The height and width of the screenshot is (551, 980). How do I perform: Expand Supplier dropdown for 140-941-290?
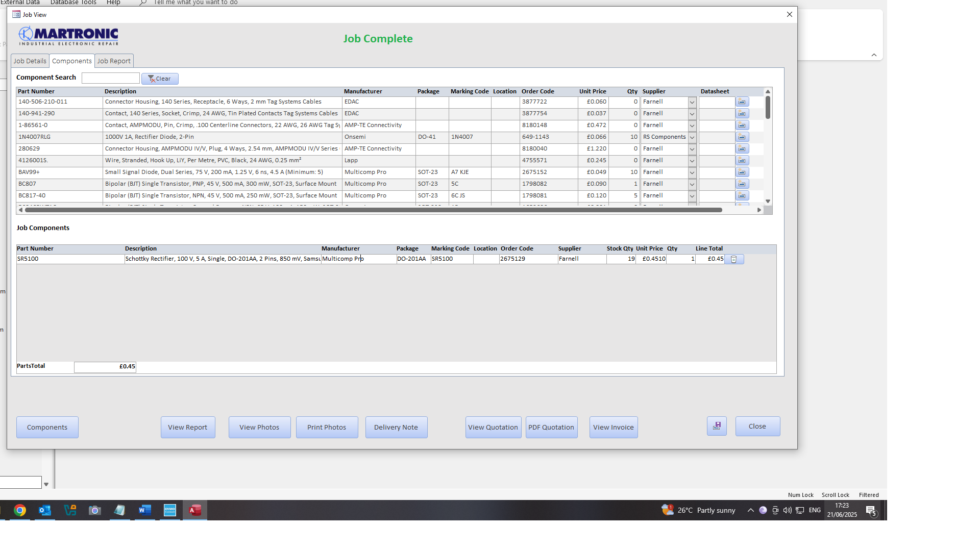tap(692, 114)
